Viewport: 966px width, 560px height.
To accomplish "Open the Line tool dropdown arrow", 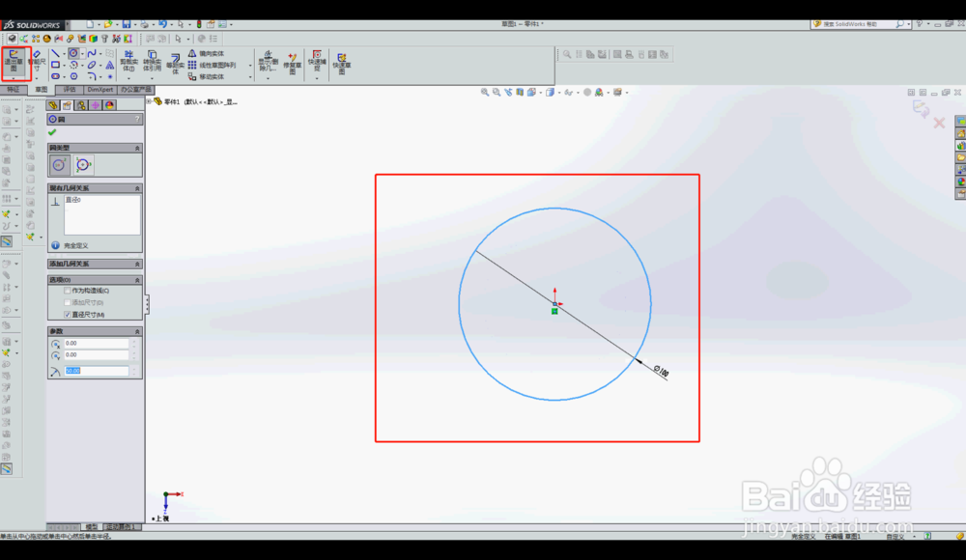I will tap(64, 54).
